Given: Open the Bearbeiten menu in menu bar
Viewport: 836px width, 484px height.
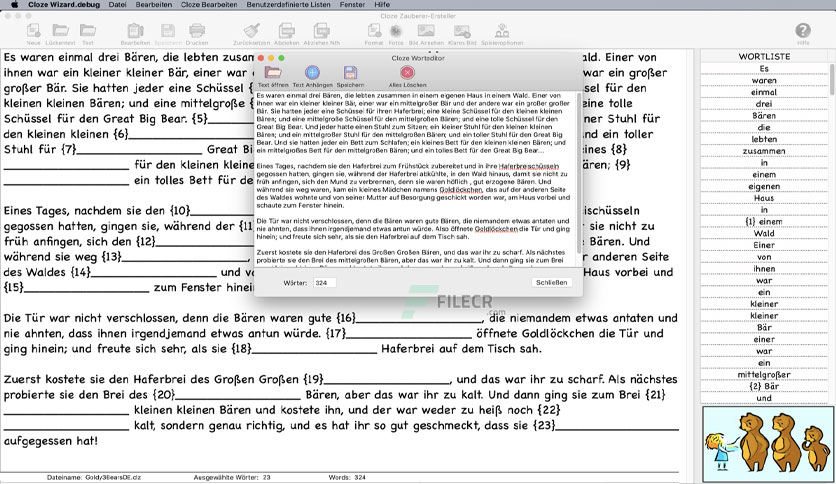Looking at the screenshot, I should point(154,4).
